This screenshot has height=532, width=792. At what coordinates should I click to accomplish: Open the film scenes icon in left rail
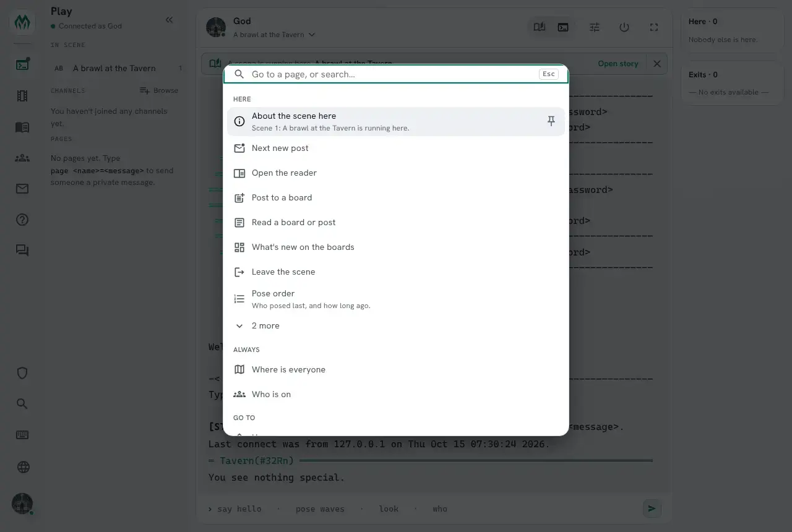22,96
